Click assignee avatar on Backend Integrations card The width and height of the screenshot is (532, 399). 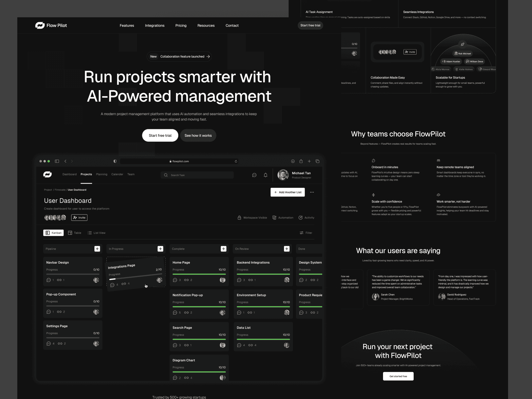287,280
